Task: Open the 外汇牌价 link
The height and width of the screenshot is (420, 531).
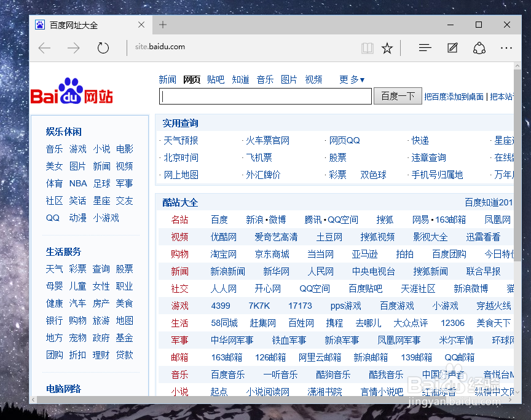Action: tap(263, 175)
